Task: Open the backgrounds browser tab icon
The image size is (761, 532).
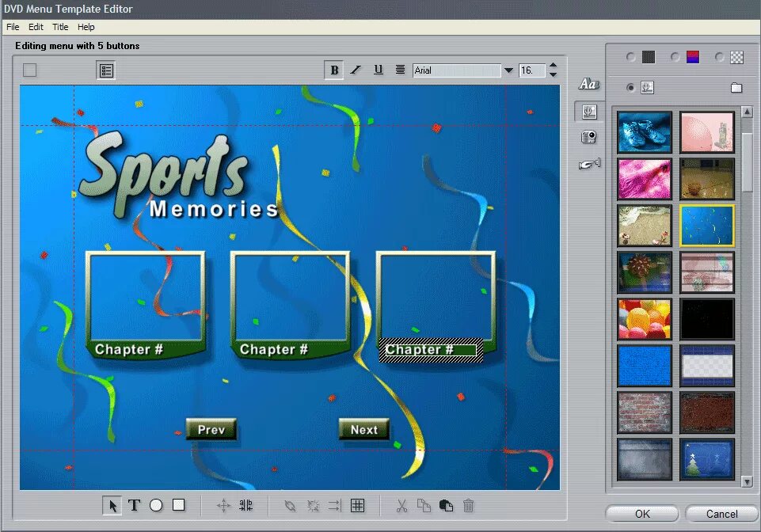Action: 589,112
